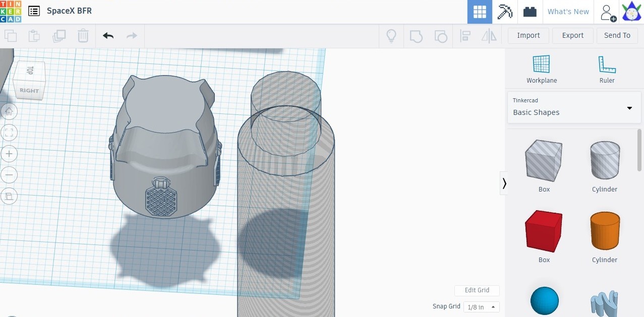Image resolution: width=644 pixels, height=317 pixels.
Task: Switch to orthographic view
Action: (x=9, y=196)
